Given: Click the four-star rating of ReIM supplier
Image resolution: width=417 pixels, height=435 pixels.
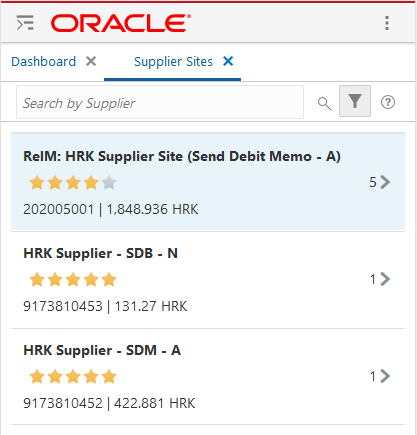Looking at the screenshot, I should click(x=73, y=183).
